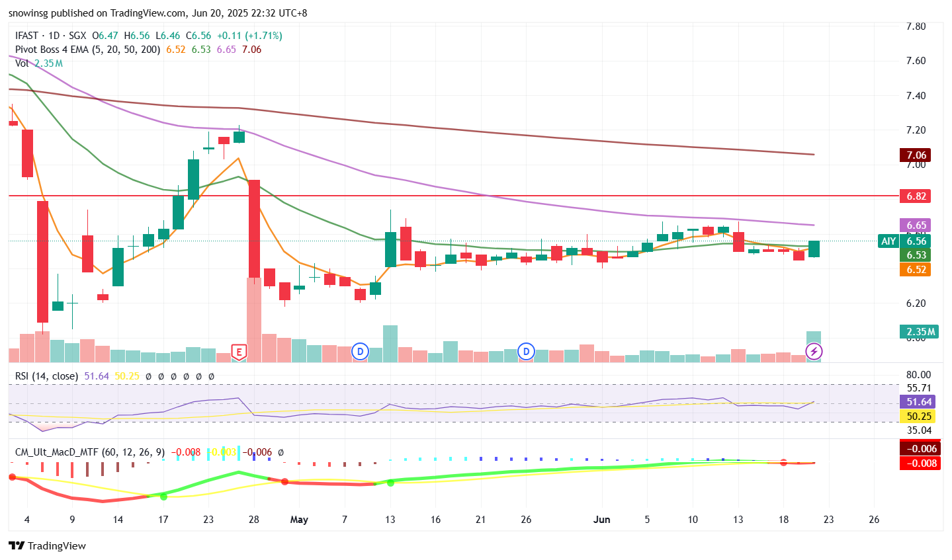Click the RSI (14, close) indicator legend
This screenshot has height=560, width=952.
click(47, 376)
